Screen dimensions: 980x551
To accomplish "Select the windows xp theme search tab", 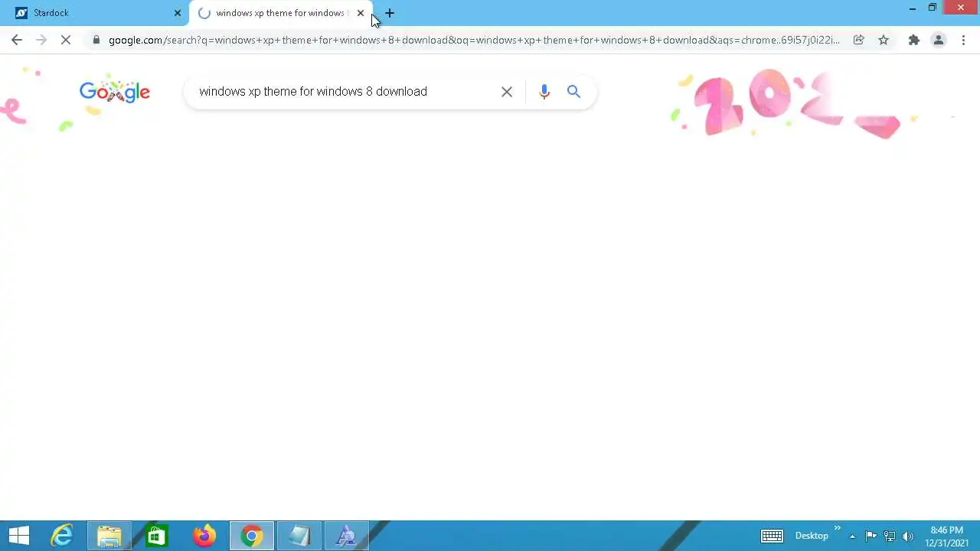I will tap(279, 13).
